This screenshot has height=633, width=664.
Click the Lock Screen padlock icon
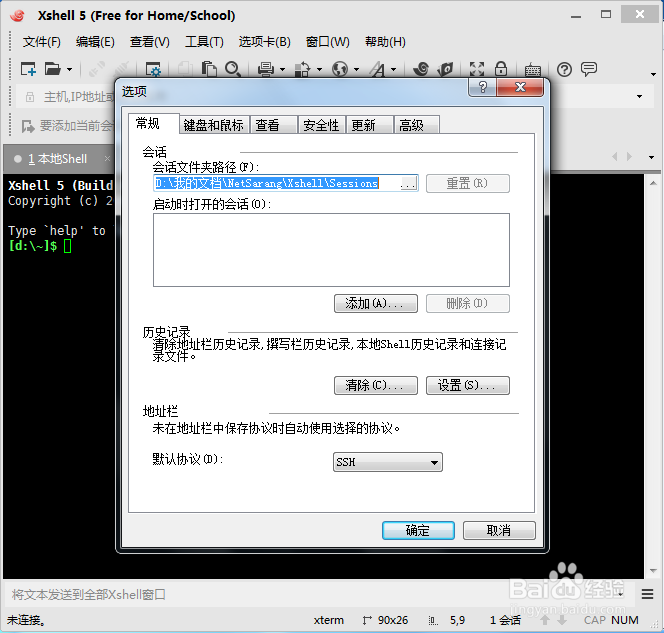tap(501, 69)
